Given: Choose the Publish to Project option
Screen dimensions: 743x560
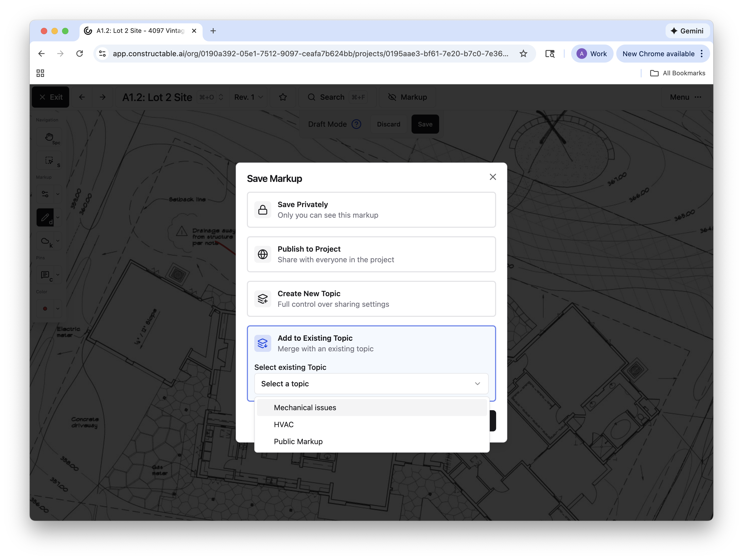Looking at the screenshot, I should (x=371, y=254).
